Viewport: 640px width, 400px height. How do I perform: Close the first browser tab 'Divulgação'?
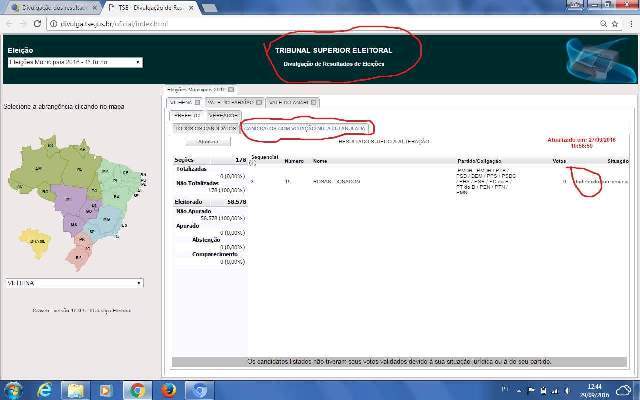point(95,8)
